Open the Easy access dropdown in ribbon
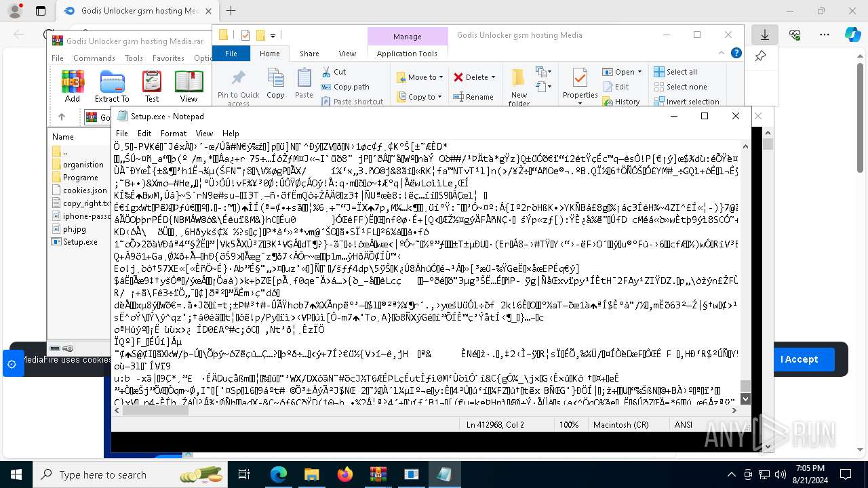Image resolution: width=868 pixels, height=488 pixels. point(543,87)
